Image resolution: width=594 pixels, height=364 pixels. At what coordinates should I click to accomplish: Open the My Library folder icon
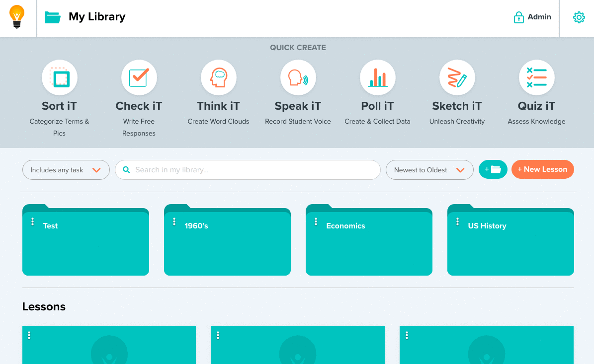(x=52, y=17)
